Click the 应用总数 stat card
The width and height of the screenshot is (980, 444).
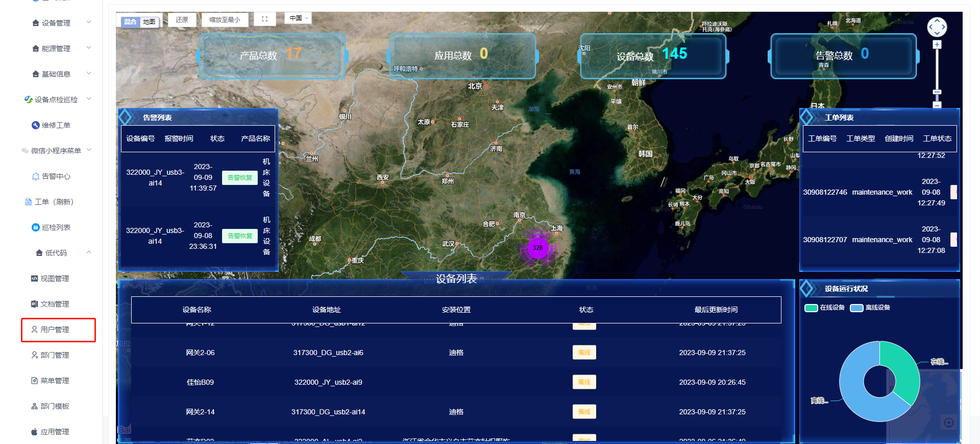click(x=462, y=56)
